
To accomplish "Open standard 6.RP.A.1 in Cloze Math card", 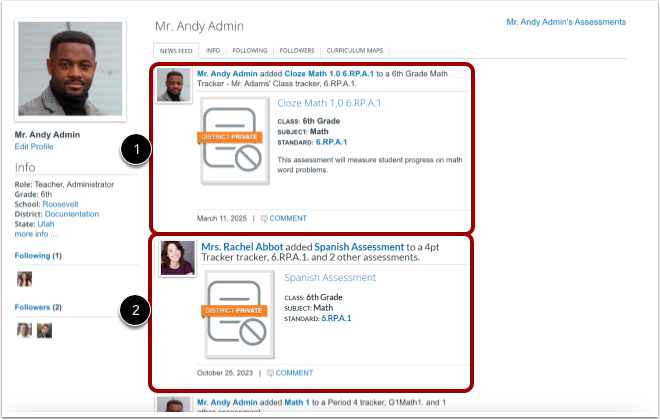I will coord(331,142).
